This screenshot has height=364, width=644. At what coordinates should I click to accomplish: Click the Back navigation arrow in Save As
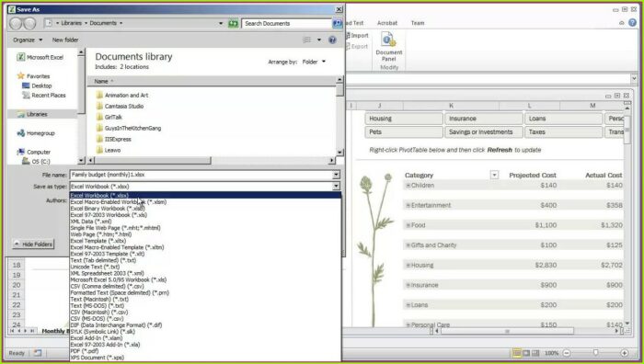coord(16,23)
